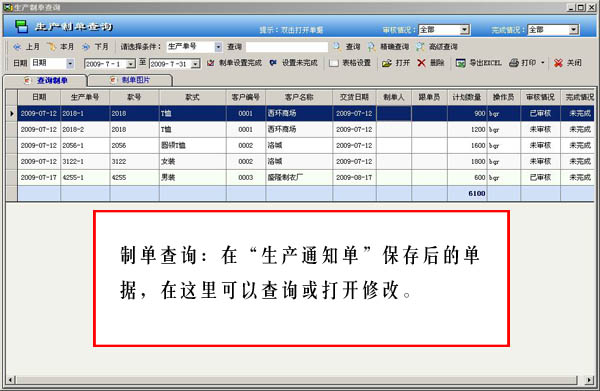Advance to next month using 下月
The width and height of the screenshot is (600, 391).
[x=95, y=47]
